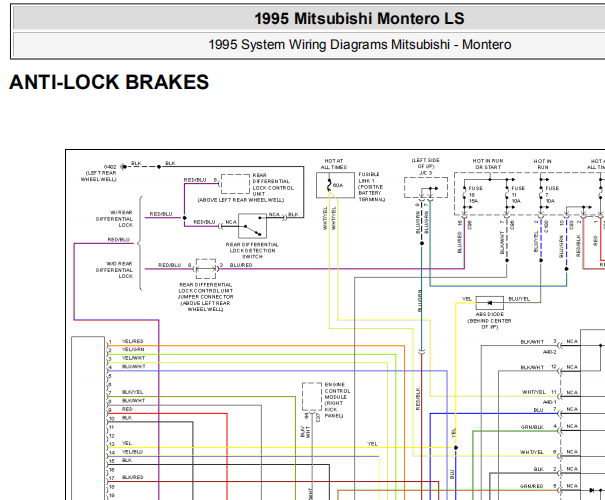This screenshot has height=500, width=605.
Task: Click the WHT/YEL pin 11 label on right connector
Action: point(534,392)
